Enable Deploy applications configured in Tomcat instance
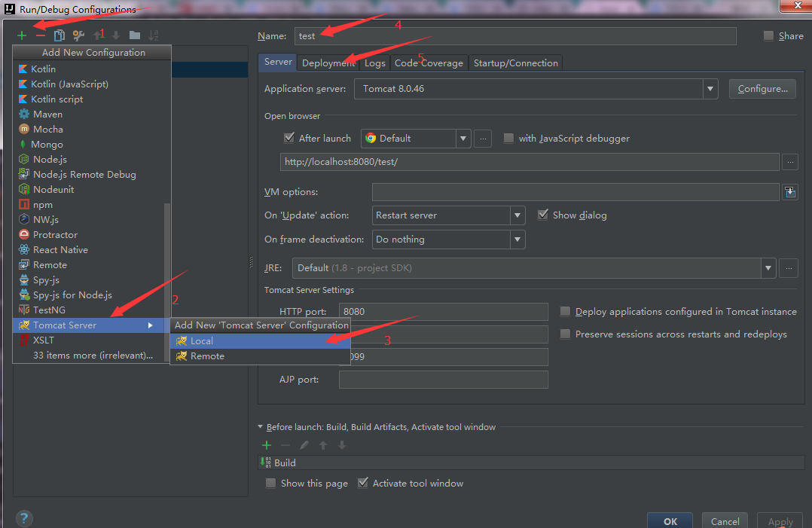The width and height of the screenshot is (812, 528). 566,312
